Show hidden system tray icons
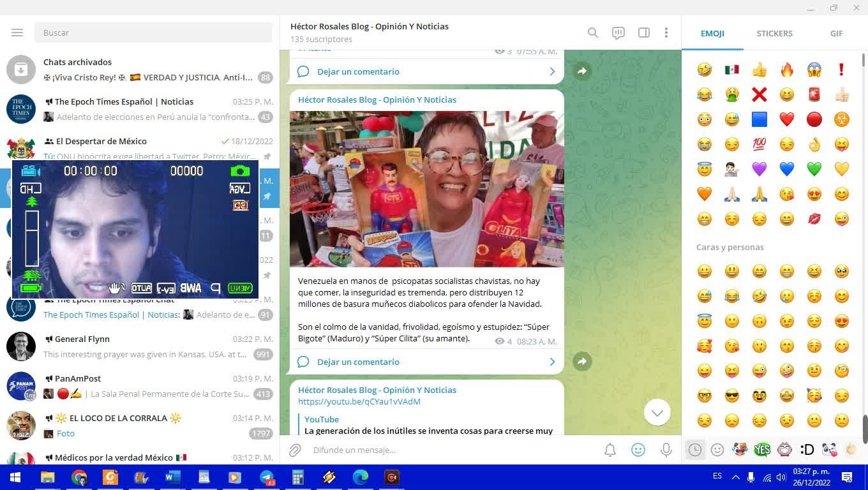This screenshot has height=490, width=868. tap(735, 477)
